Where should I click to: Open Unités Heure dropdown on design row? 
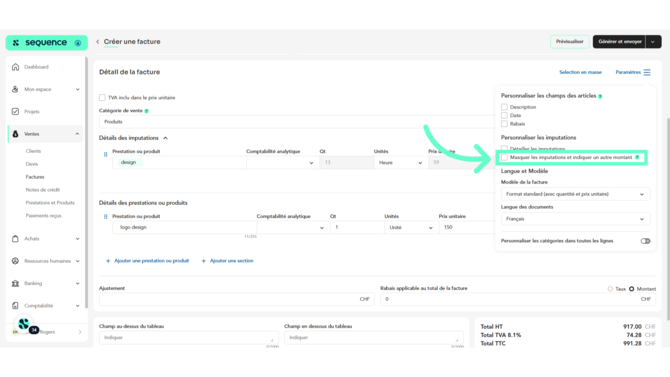(400, 162)
